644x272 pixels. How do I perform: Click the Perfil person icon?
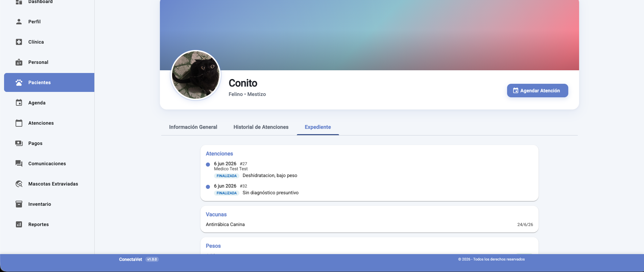19,22
